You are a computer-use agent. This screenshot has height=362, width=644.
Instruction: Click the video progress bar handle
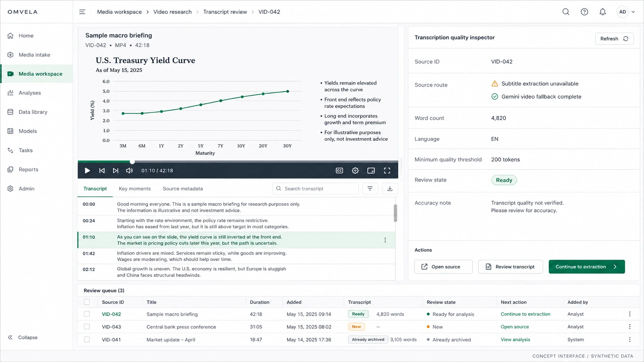click(132, 162)
